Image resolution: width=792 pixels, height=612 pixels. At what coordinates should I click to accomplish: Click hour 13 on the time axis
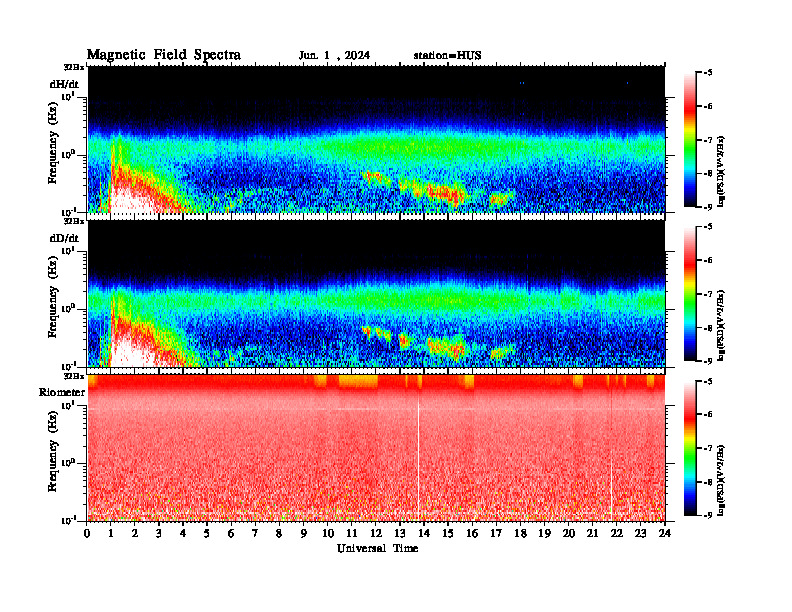[x=400, y=533]
